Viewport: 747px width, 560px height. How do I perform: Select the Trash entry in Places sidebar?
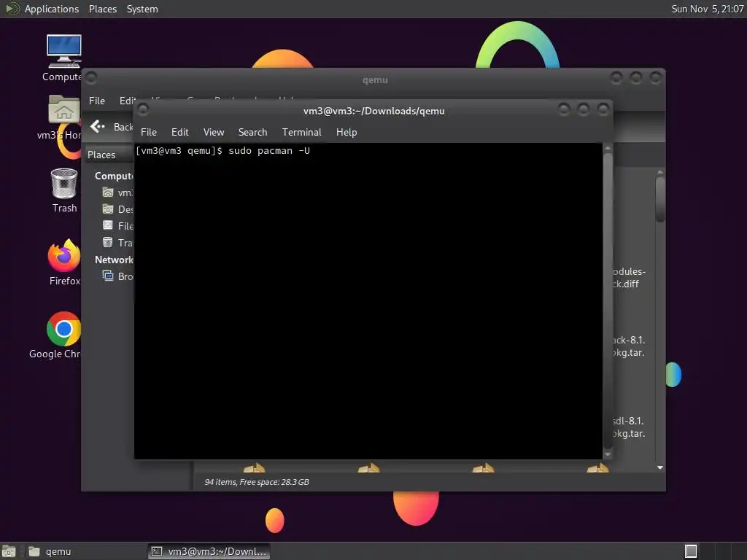click(x=117, y=243)
